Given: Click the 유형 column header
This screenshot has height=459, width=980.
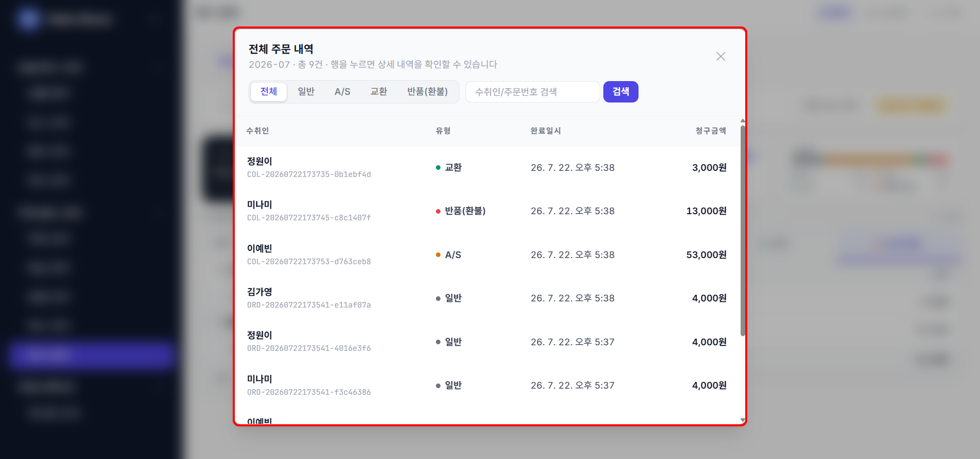Looking at the screenshot, I should (x=443, y=131).
